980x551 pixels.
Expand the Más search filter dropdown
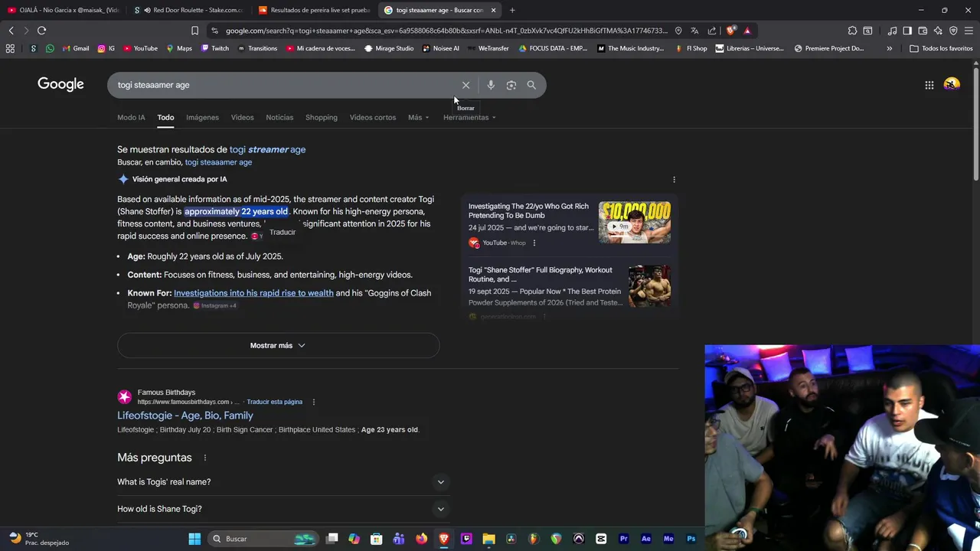(419, 117)
